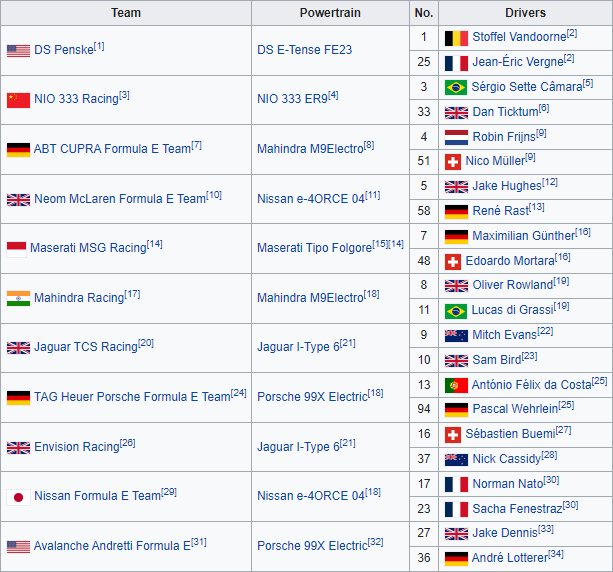Click the Monaco flag beside Maserati MSG Racing
This screenshot has height=572, width=613.
[x=16, y=249]
